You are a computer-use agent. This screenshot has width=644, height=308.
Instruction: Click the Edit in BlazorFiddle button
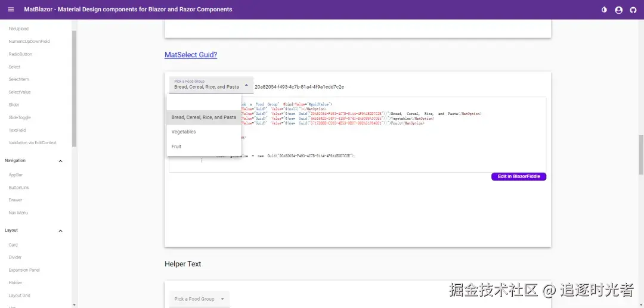pyautogui.click(x=519, y=176)
